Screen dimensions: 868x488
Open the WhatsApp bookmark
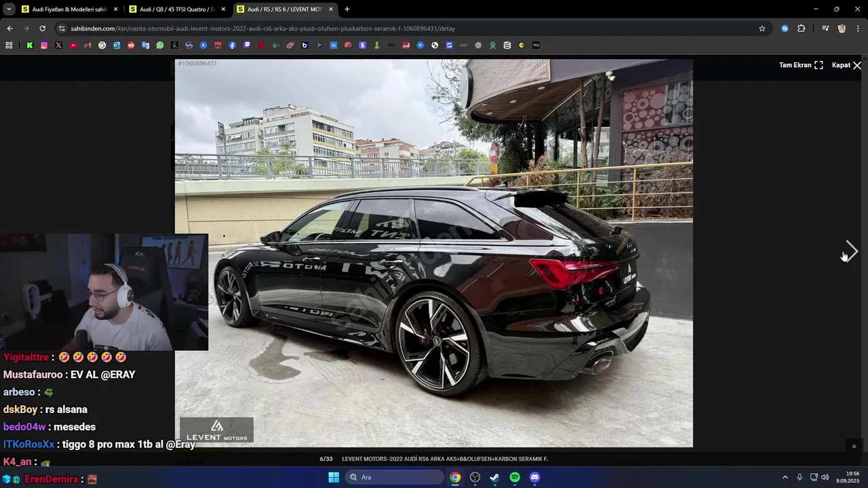pyautogui.click(x=160, y=45)
